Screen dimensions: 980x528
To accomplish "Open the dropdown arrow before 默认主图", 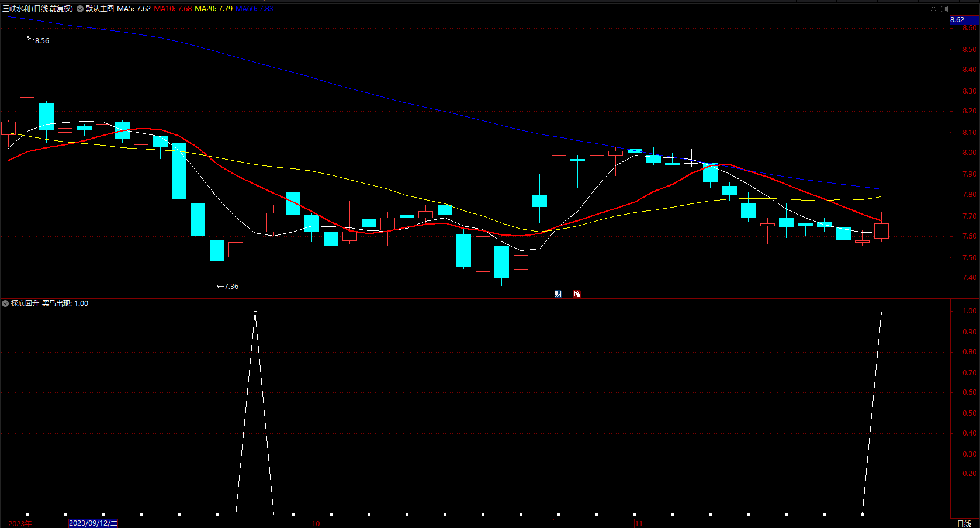I will click(x=80, y=9).
